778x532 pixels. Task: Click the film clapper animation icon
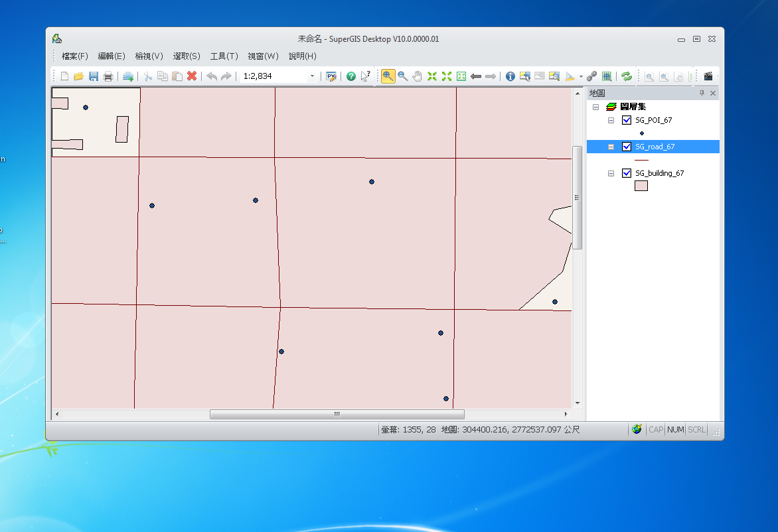click(708, 76)
